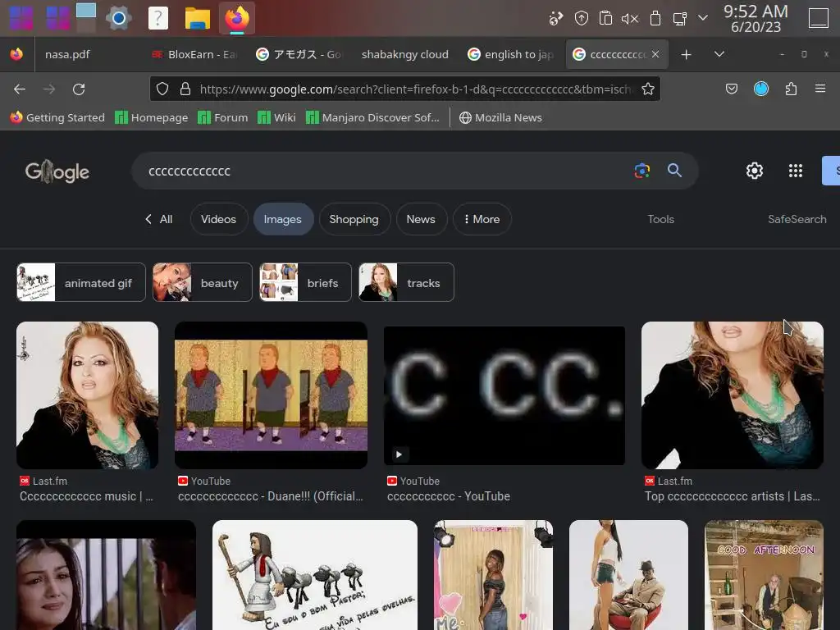Viewport: 840px width, 630px height.
Task: Open the Homepage bookmark
Action: coord(152,117)
